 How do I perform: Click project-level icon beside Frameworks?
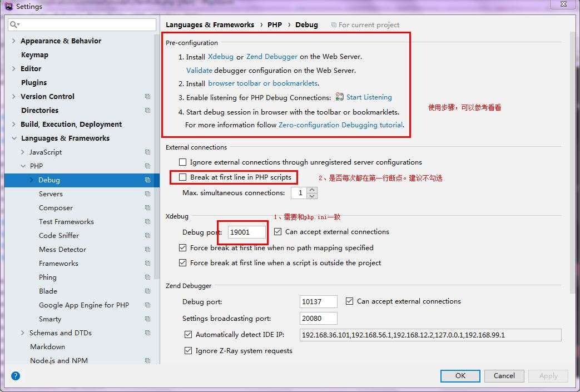(x=147, y=264)
